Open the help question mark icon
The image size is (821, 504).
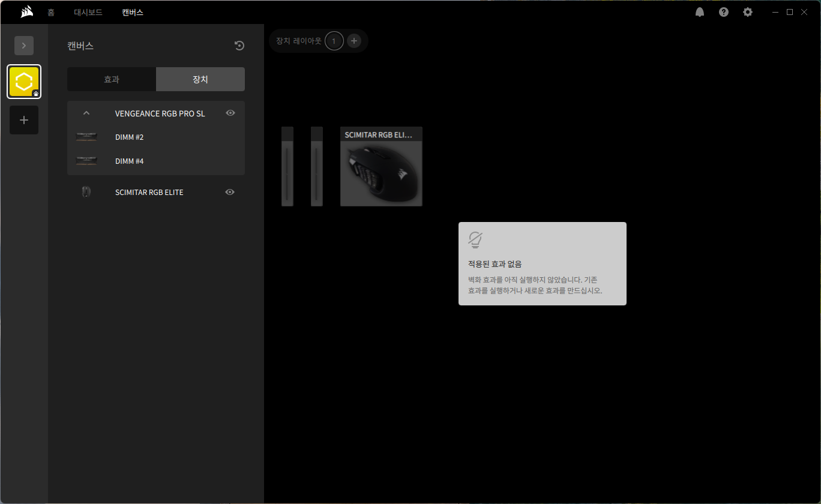click(x=724, y=12)
